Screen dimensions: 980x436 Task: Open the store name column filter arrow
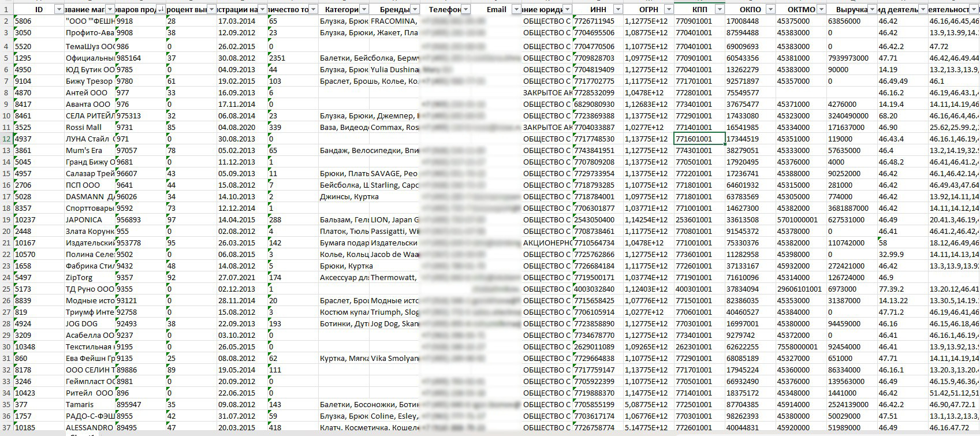[x=110, y=9]
